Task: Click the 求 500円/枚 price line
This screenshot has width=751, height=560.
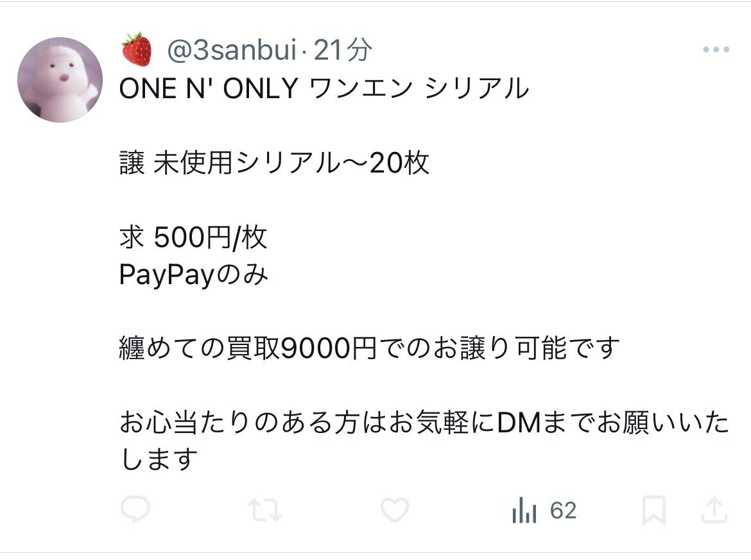Action: coord(193,237)
